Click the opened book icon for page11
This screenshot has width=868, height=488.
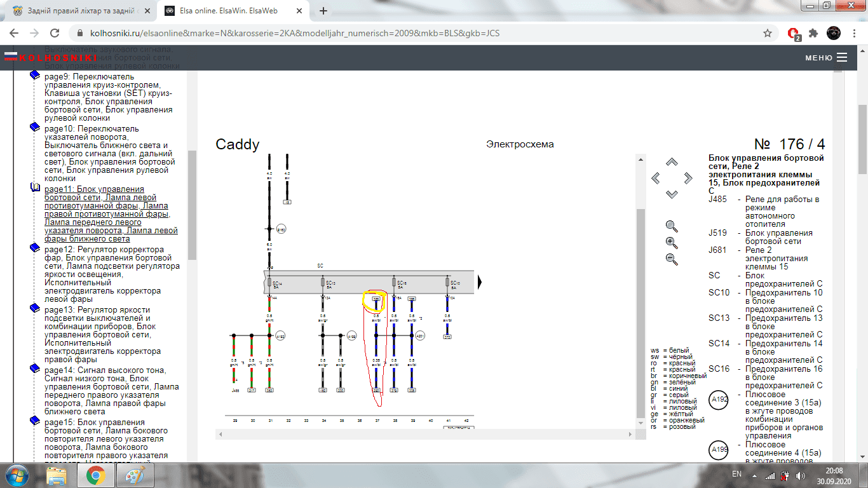[36, 188]
